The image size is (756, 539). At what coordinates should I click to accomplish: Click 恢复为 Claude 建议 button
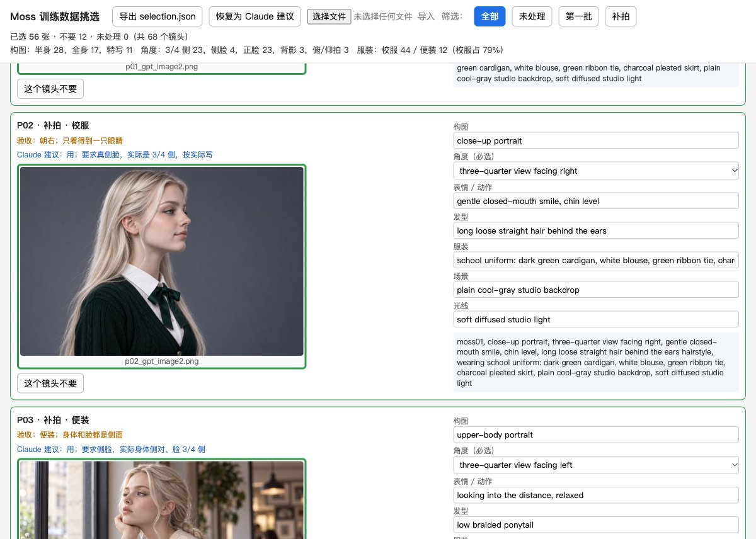point(255,16)
